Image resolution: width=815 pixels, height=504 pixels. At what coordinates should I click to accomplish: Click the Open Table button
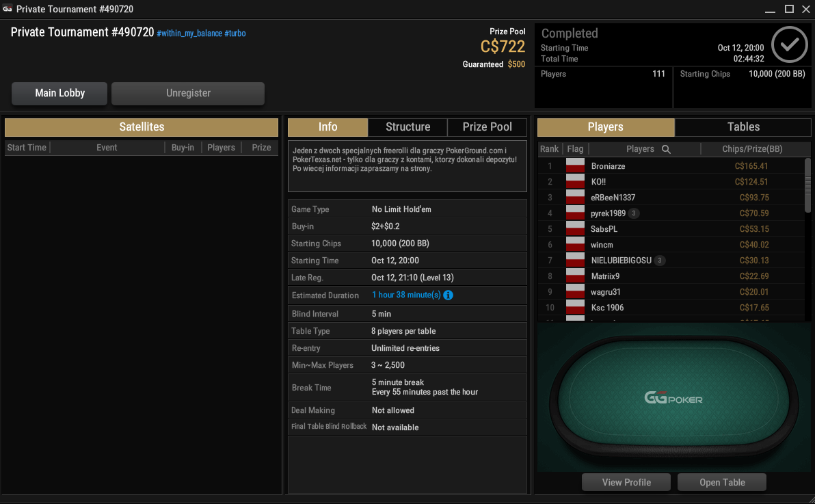[x=722, y=482]
